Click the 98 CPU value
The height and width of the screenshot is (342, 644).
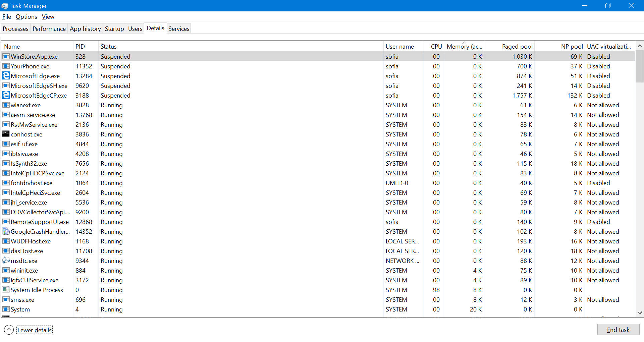coord(436,290)
